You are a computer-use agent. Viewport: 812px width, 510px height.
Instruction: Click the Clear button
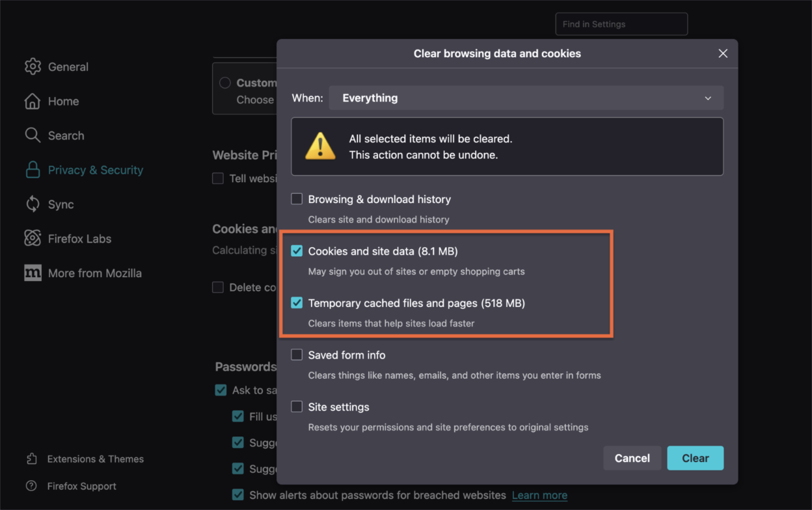point(695,458)
